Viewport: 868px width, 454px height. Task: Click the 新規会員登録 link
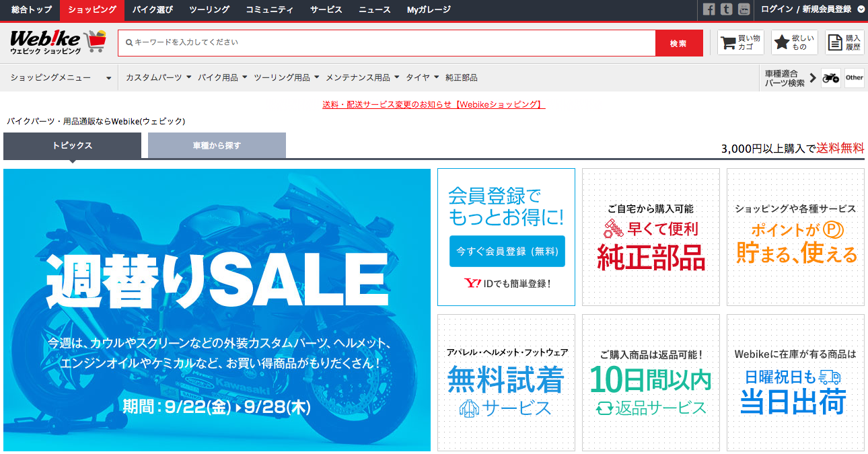coord(827,9)
